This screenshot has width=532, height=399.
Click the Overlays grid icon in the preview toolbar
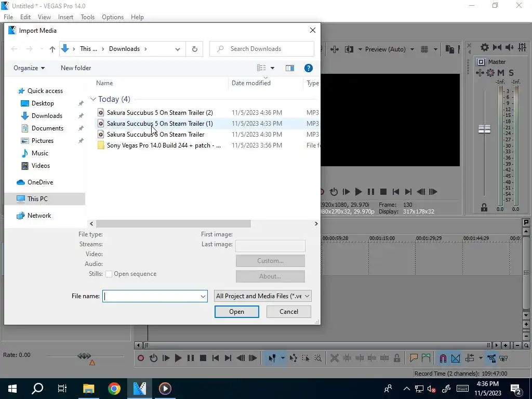(x=424, y=49)
